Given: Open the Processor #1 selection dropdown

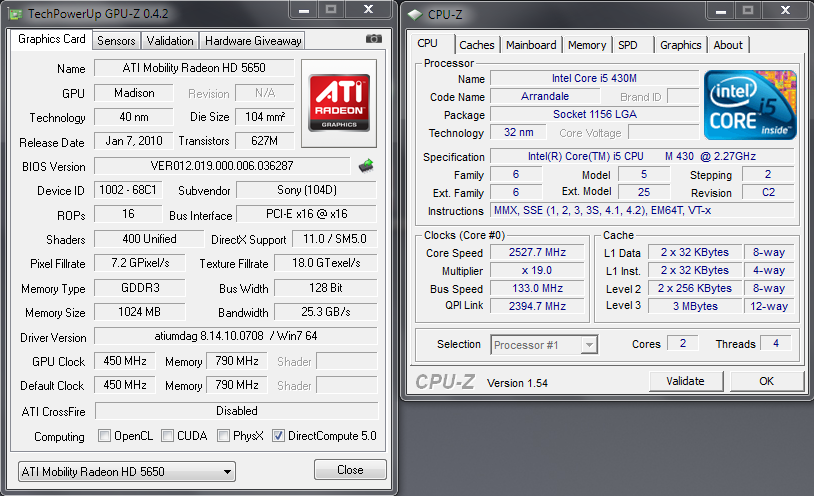Looking at the screenshot, I should pos(544,345).
